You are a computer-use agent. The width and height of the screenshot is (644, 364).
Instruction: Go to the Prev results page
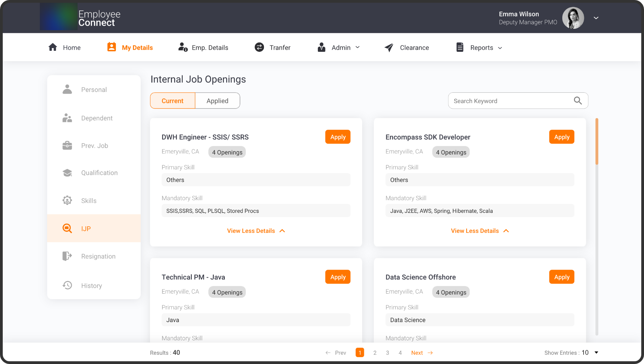pos(336,353)
